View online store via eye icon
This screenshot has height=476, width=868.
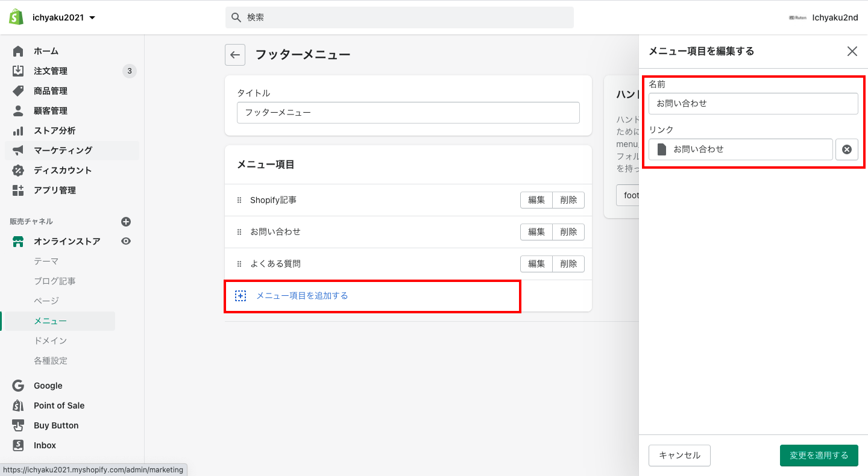126,241
